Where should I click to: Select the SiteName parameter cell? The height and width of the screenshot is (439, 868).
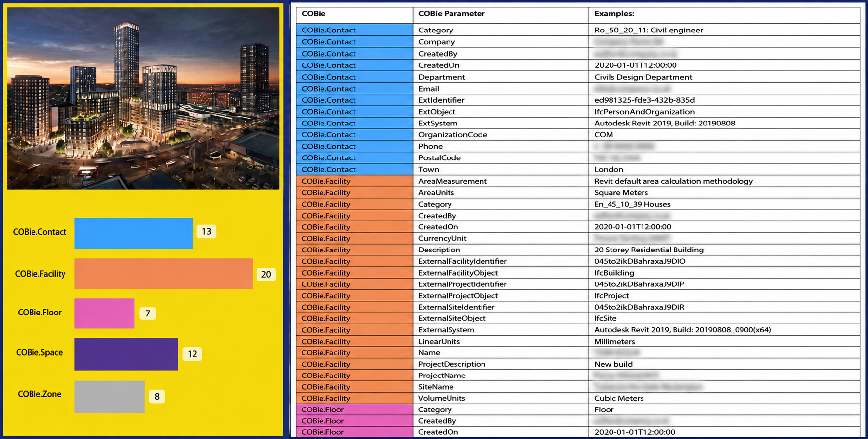[x=501, y=387]
